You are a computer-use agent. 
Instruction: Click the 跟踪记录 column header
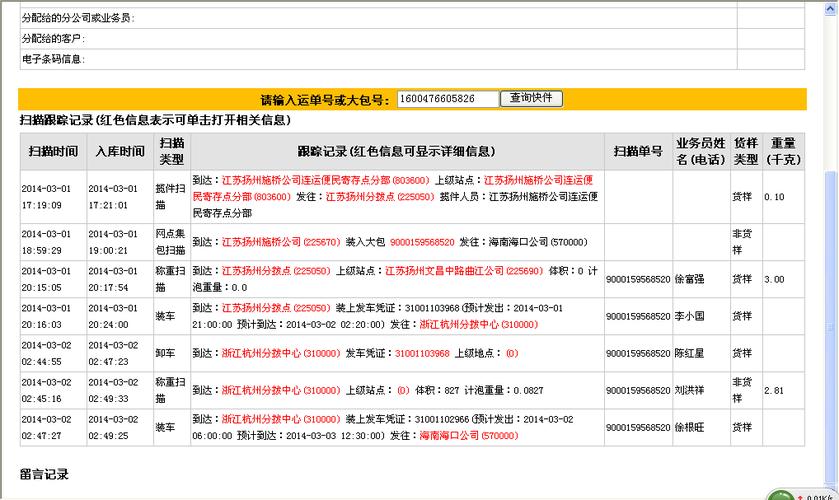(396, 151)
